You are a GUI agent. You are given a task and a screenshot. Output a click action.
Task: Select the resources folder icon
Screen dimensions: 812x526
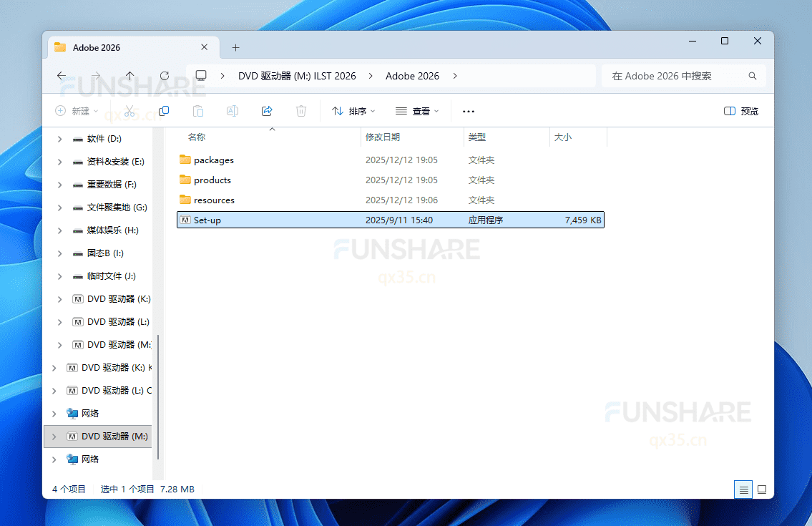(185, 200)
